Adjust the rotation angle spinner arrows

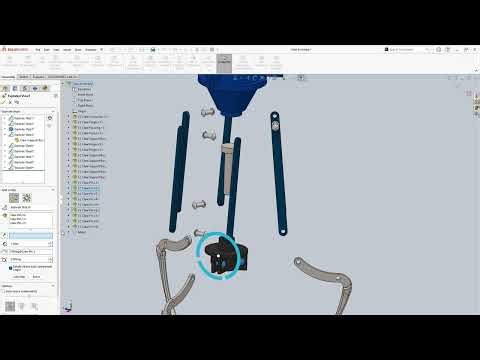(x=51, y=259)
